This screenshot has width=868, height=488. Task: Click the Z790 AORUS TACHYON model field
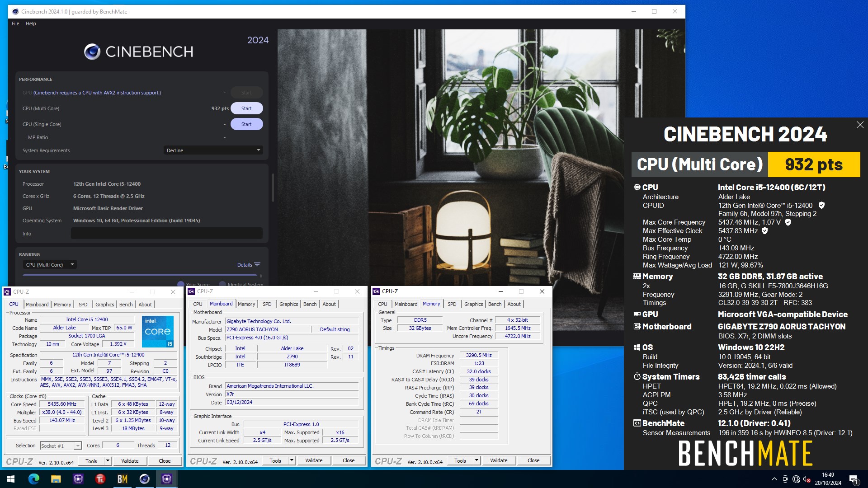[x=268, y=329]
